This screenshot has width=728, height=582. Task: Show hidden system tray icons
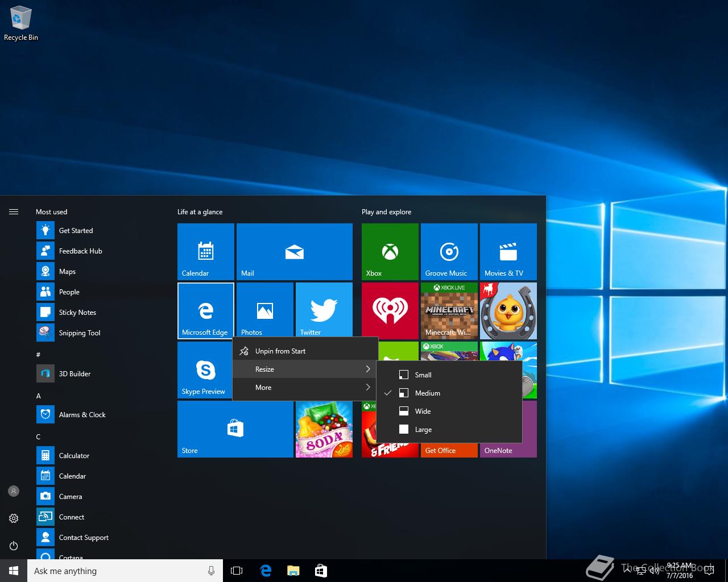coord(627,571)
